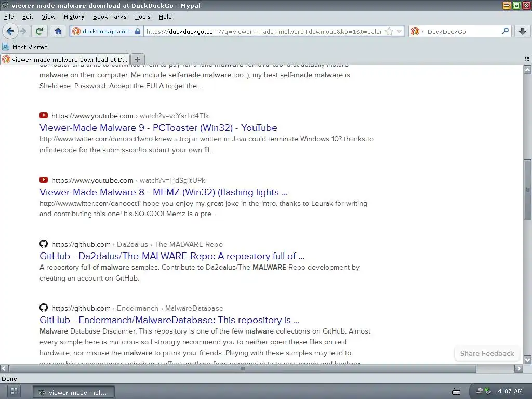Screen dimensions: 532x399
Task: Click the Mypal raccoon icon in title bar
Action: pos(5,5)
